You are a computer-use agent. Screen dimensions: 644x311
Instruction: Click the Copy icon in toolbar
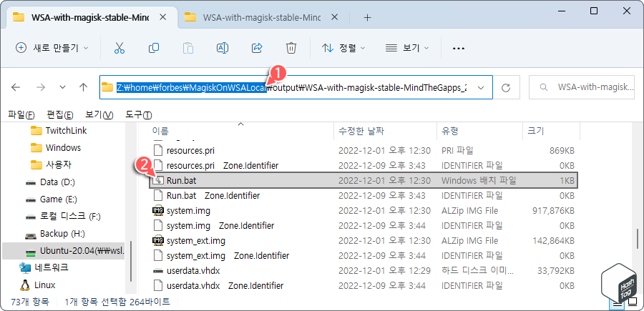click(x=154, y=48)
